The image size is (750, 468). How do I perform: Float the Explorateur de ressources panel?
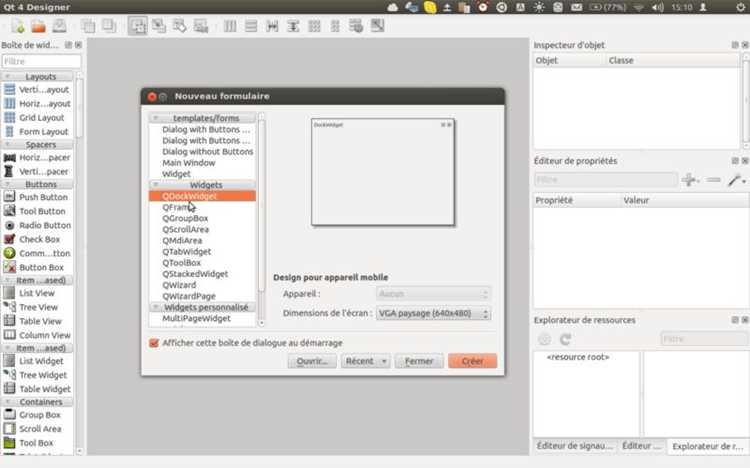[x=735, y=320]
